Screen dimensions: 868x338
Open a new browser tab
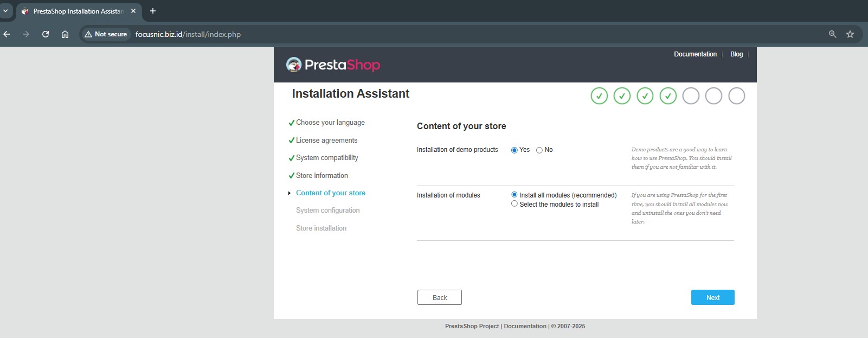coord(153,11)
